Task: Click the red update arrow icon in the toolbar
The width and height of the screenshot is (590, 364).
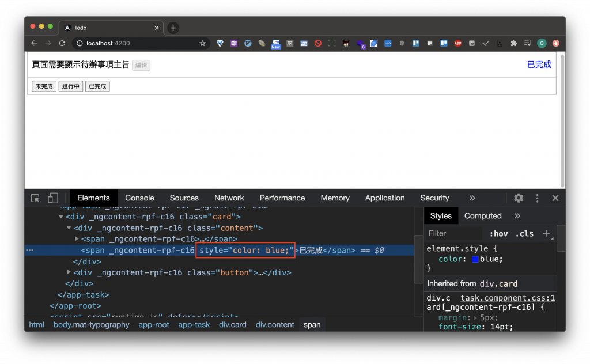Action: pyautogui.click(x=556, y=43)
